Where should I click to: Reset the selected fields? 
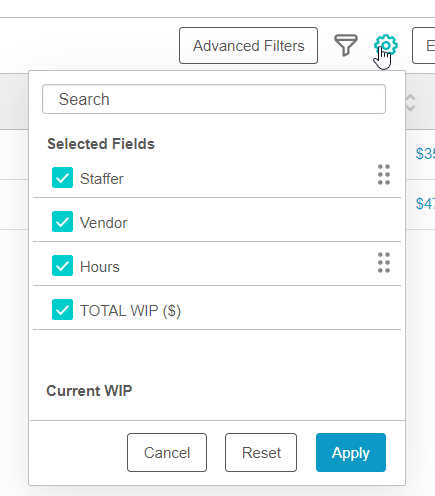[x=261, y=453]
